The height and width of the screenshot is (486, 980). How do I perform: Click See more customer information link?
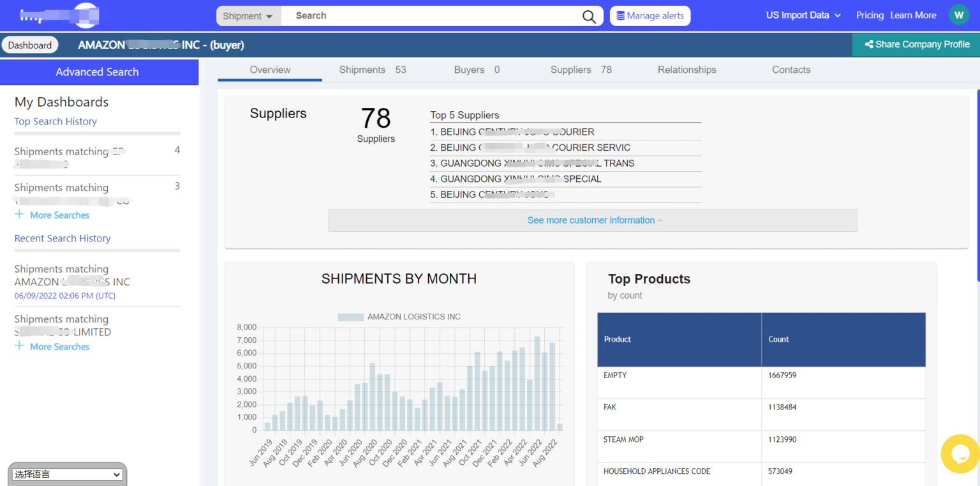click(594, 220)
